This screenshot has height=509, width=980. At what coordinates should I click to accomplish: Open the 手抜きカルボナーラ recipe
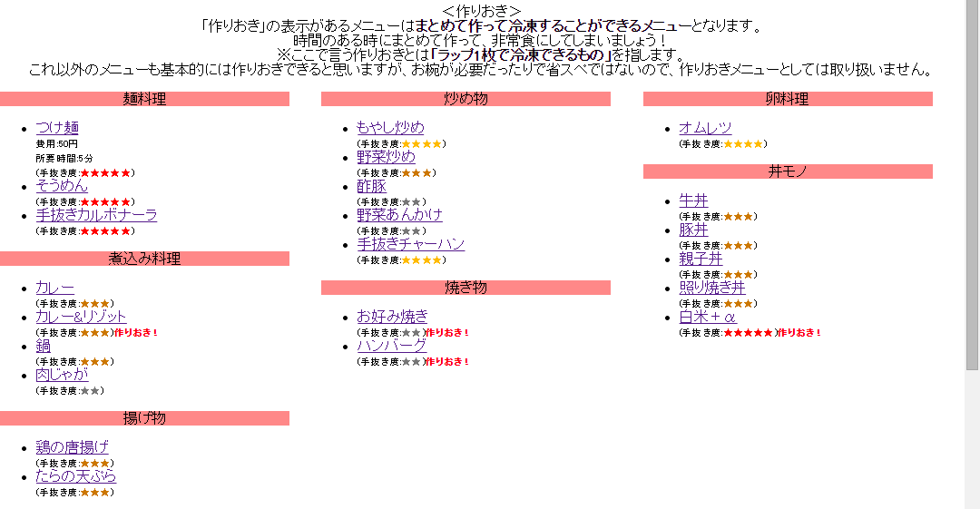pos(96,215)
